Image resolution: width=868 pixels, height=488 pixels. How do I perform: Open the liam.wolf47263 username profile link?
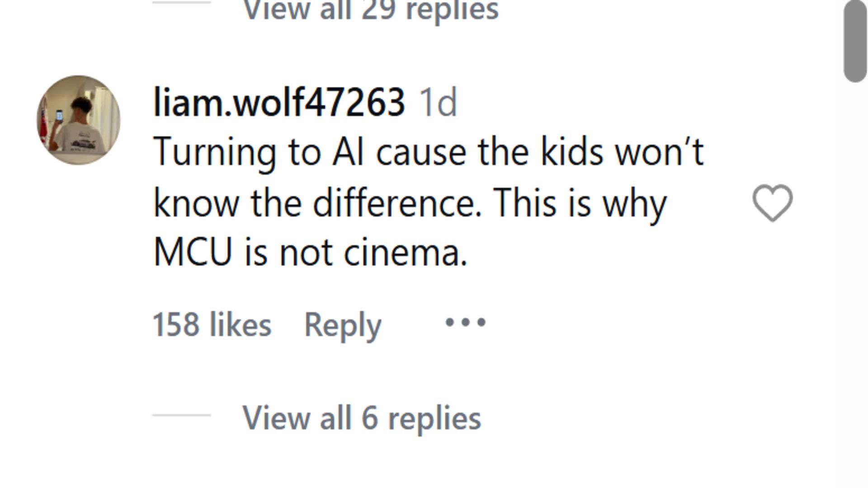[279, 103]
